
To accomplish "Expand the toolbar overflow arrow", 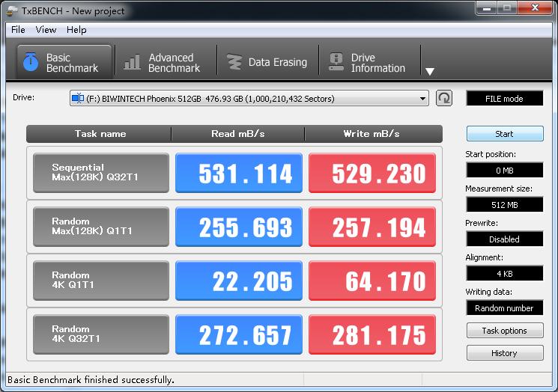I will click(430, 72).
